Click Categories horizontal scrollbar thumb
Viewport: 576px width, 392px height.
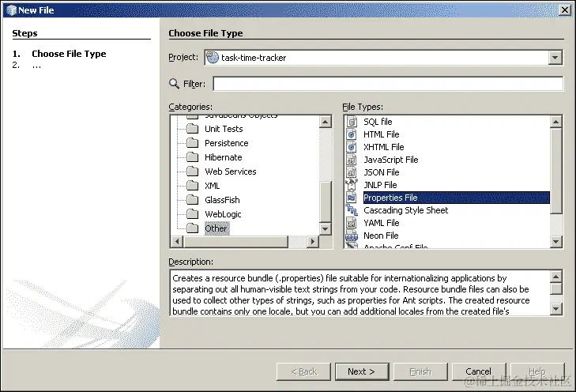[x=235, y=241]
